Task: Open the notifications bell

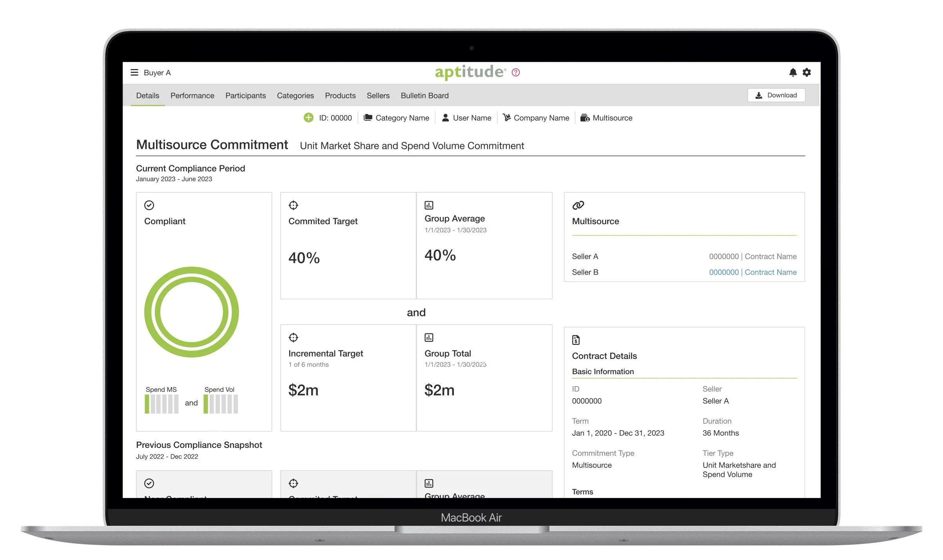Action: [792, 72]
